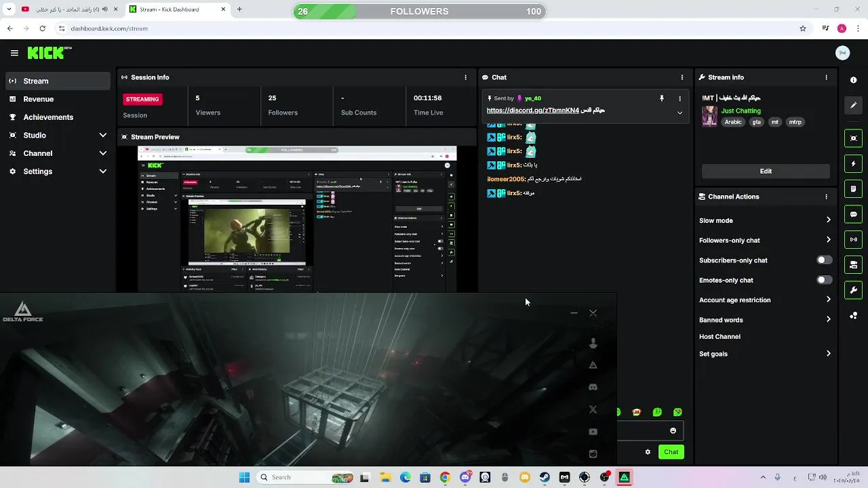
Task: Open File Explorer from the taskbar
Action: tap(385, 477)
